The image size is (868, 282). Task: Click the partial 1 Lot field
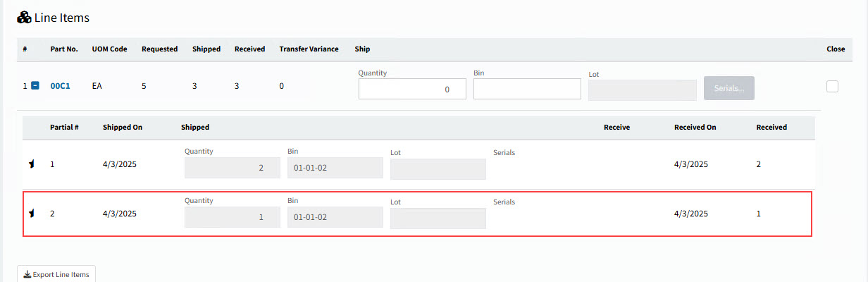pos(438,169)
